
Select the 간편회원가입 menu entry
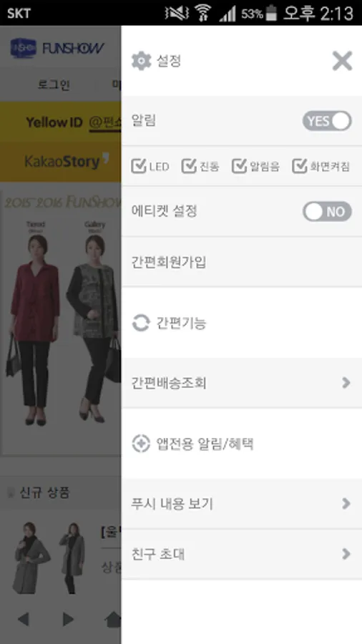tap(242, 262)
